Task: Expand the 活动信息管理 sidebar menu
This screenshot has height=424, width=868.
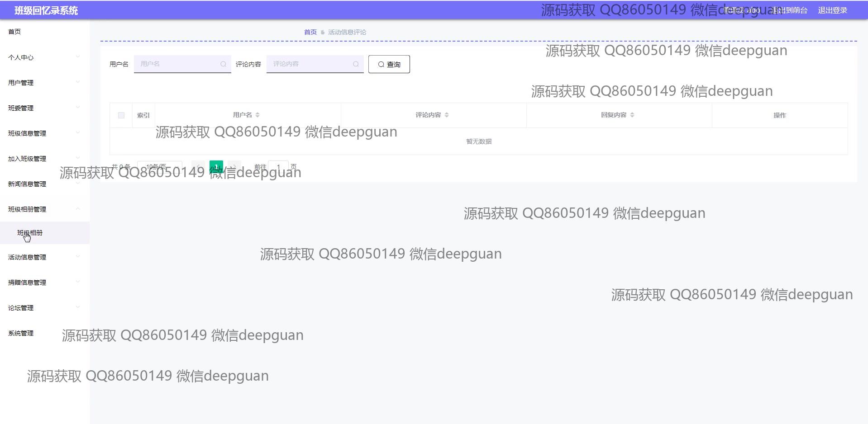Action: (43, 257)
